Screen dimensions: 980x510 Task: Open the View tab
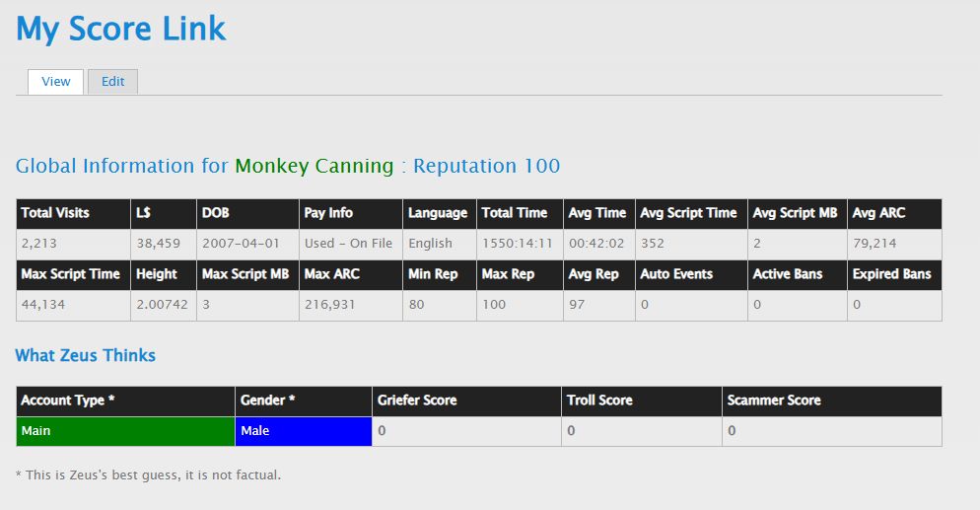pyautogui.click(x=55, y=82)
